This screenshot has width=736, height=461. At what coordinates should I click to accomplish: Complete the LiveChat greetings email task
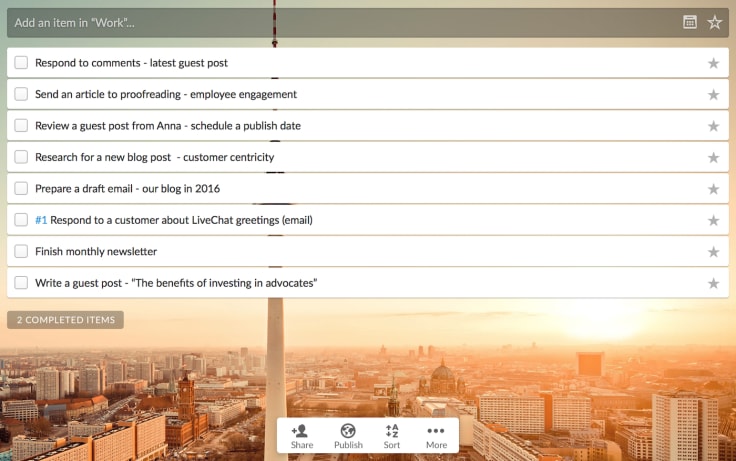click(21, 220)
